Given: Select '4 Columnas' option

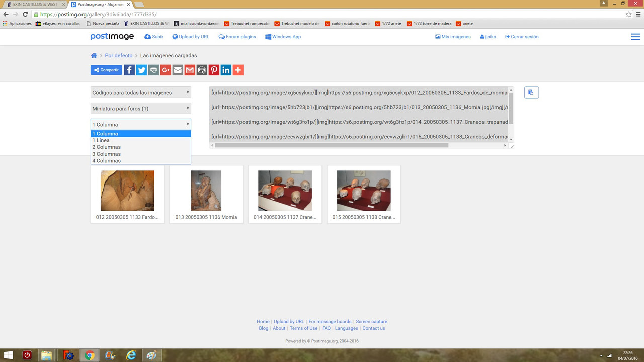Looking at the screenshot, I should tap(141, 161).
